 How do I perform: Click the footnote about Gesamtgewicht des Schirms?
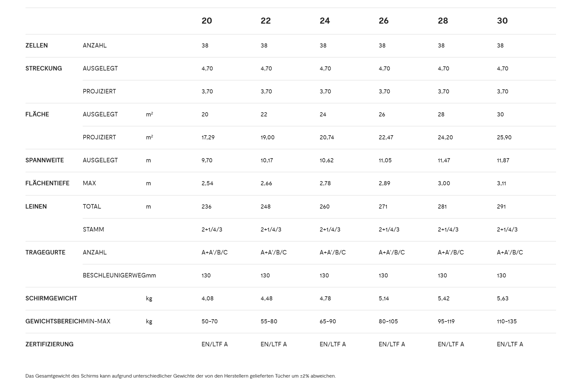point(181,376)
